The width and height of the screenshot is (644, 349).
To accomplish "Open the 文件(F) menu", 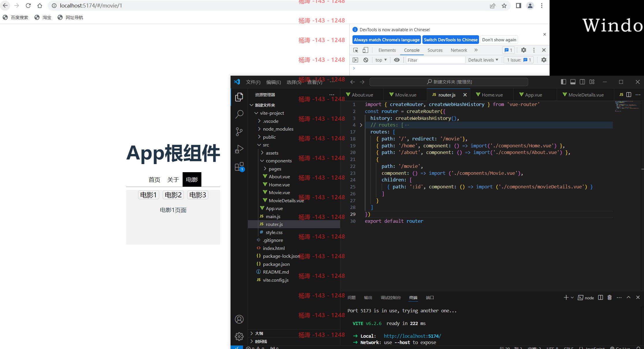I will tap(253, 82).
